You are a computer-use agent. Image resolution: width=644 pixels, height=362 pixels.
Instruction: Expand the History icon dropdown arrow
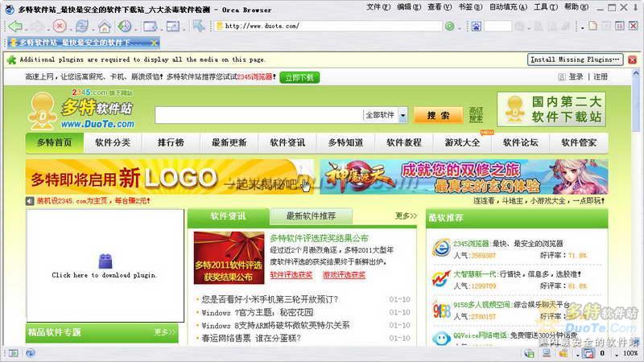point(135,29)
